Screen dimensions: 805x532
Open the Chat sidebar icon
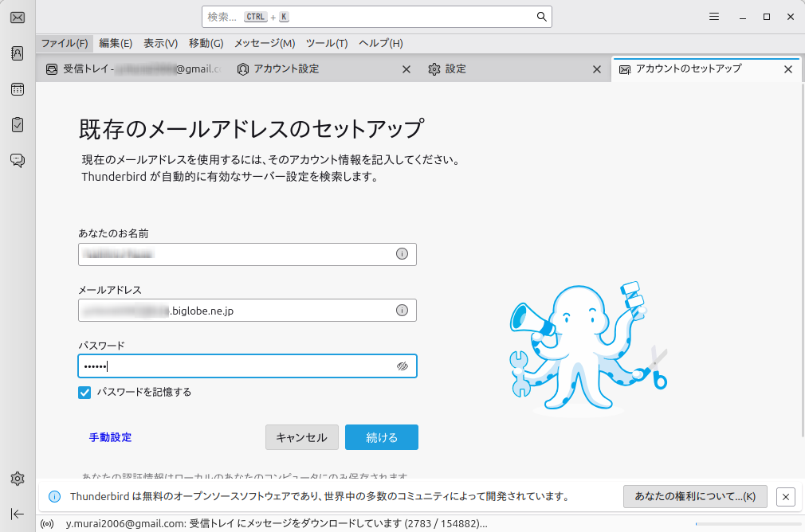17,160
